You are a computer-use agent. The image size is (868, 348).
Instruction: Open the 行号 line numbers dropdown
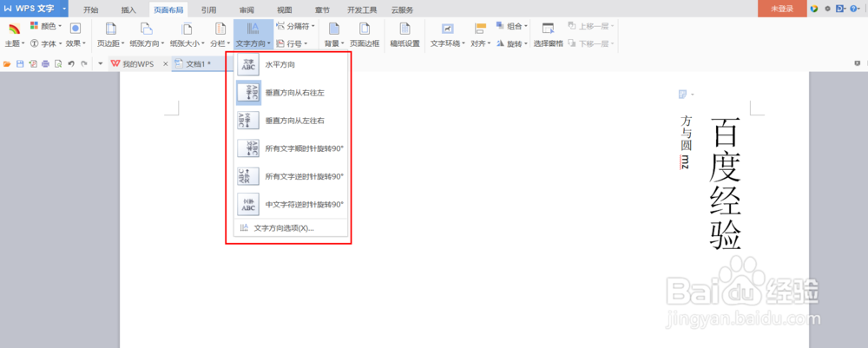click(x=292, y=43)
